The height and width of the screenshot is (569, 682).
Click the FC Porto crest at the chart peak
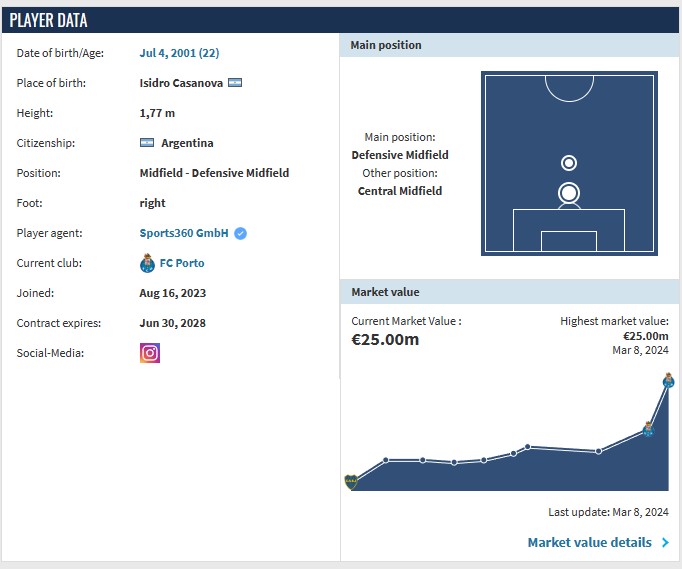pyautogui.click(x=668, y=380)
